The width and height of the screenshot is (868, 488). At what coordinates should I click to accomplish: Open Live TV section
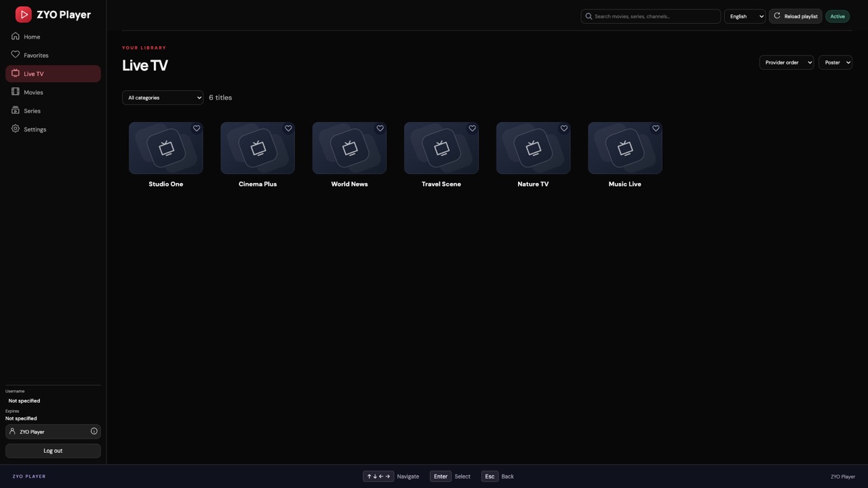pos(53,73)
